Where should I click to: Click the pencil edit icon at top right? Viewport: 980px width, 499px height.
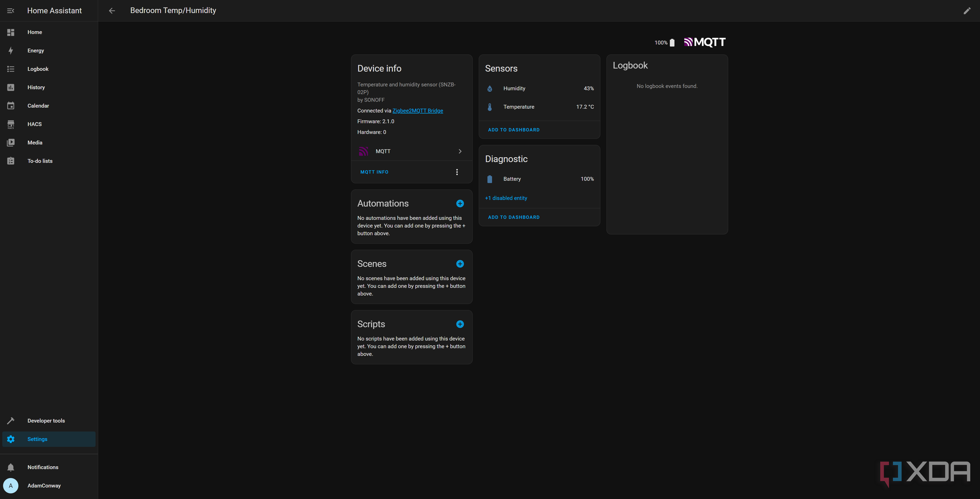point(967,11)
